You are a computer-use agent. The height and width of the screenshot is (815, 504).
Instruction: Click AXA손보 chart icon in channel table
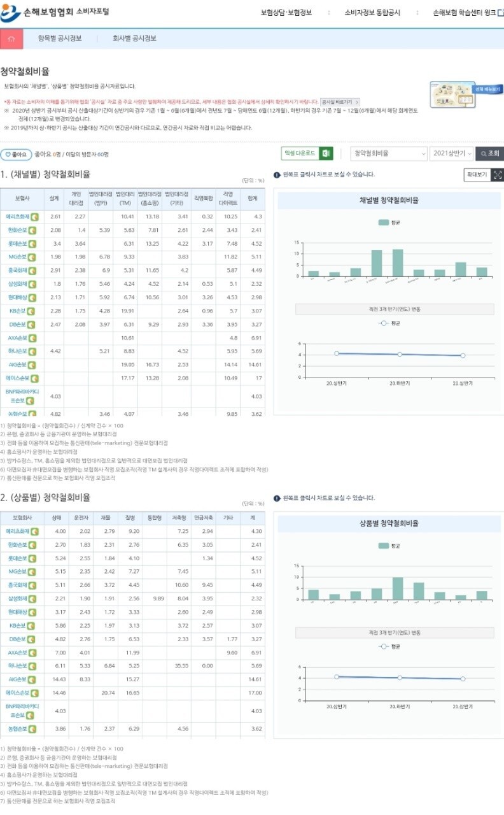coord(32,338)
